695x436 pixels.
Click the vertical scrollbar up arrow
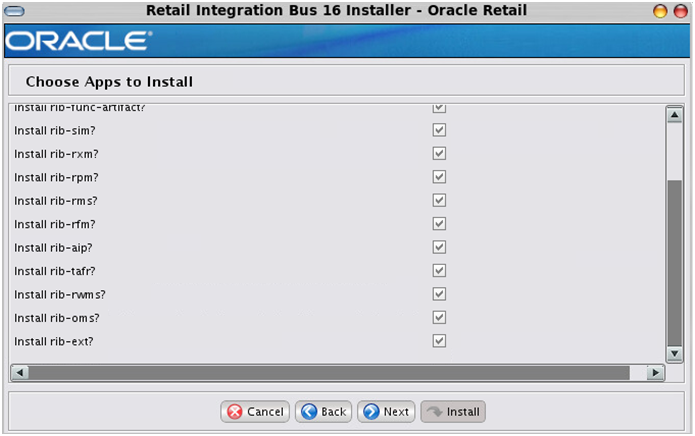pos(675,116)
